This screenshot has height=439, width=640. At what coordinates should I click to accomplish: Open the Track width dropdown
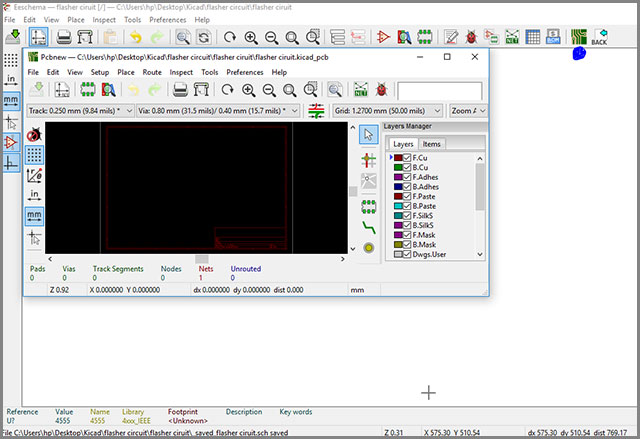80,111
